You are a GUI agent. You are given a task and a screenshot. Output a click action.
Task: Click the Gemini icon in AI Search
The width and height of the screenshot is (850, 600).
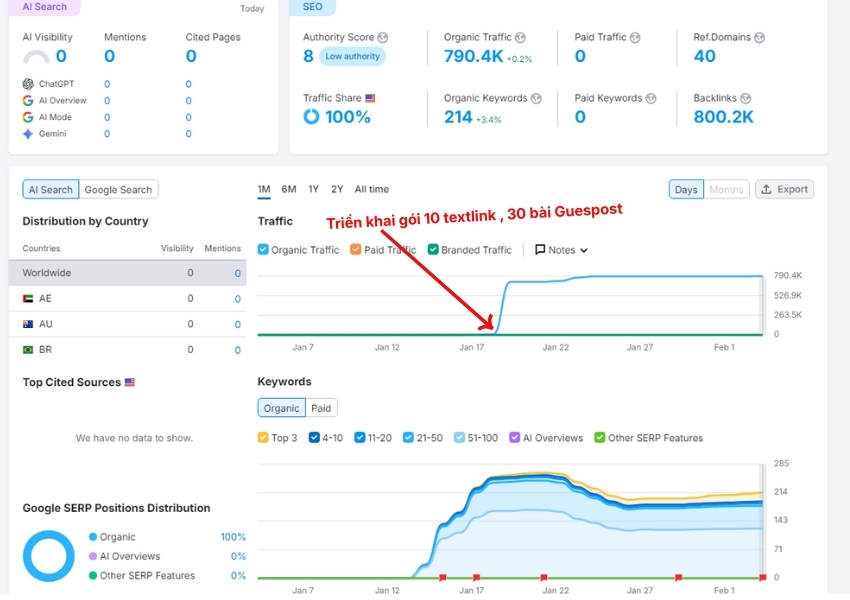click(x=28, y=134)
